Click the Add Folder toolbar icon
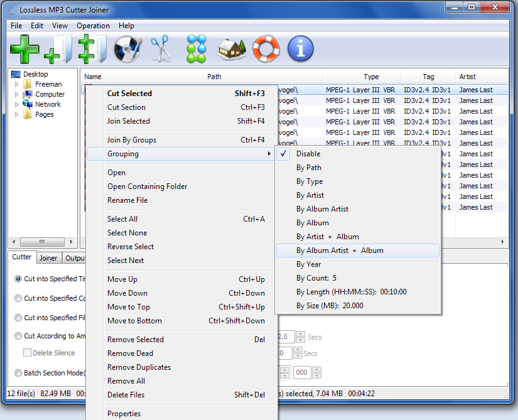 click(x=59, y=49)
